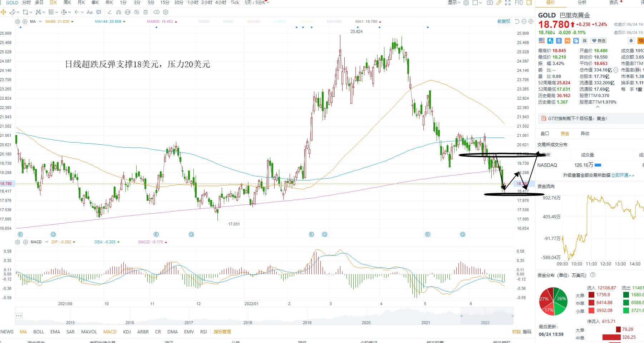Image resolution: width=644 pixels, height=343 pixels.
Task: Click the linked-circles overlay icon
Action: tap(157, 12)
